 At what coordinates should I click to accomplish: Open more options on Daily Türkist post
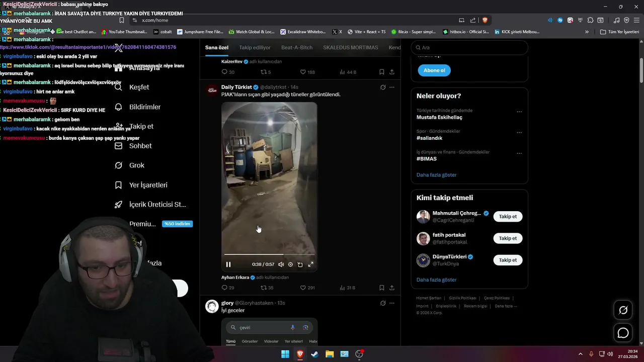point(392,87)
